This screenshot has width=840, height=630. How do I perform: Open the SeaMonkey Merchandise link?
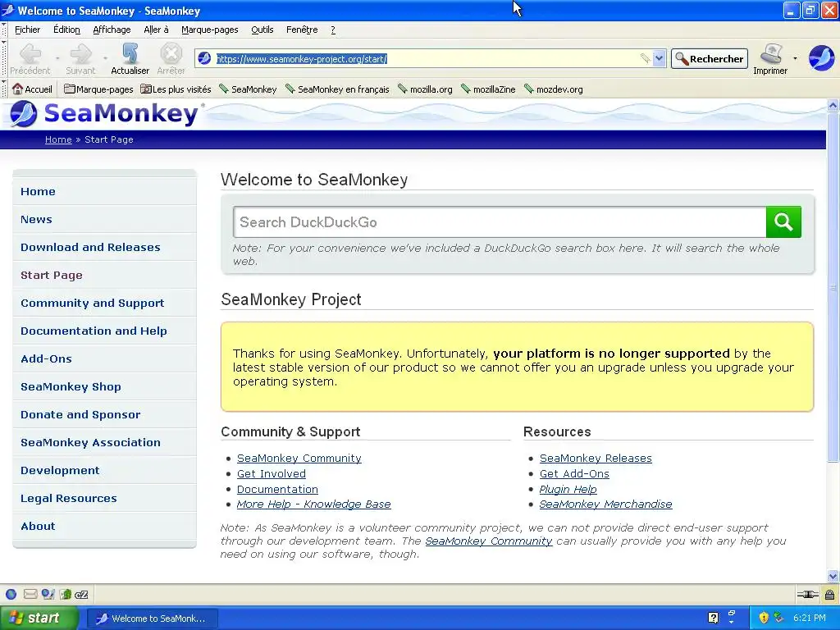[x=605, y=504]
